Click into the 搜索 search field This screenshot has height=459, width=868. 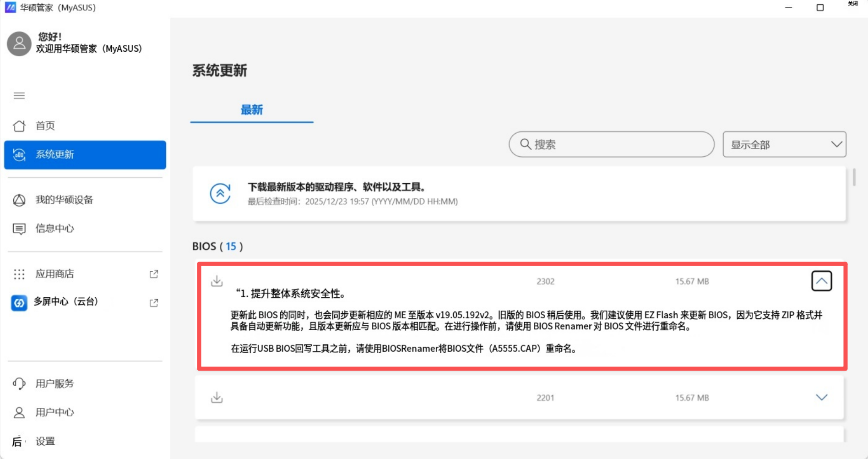[612, 144]
